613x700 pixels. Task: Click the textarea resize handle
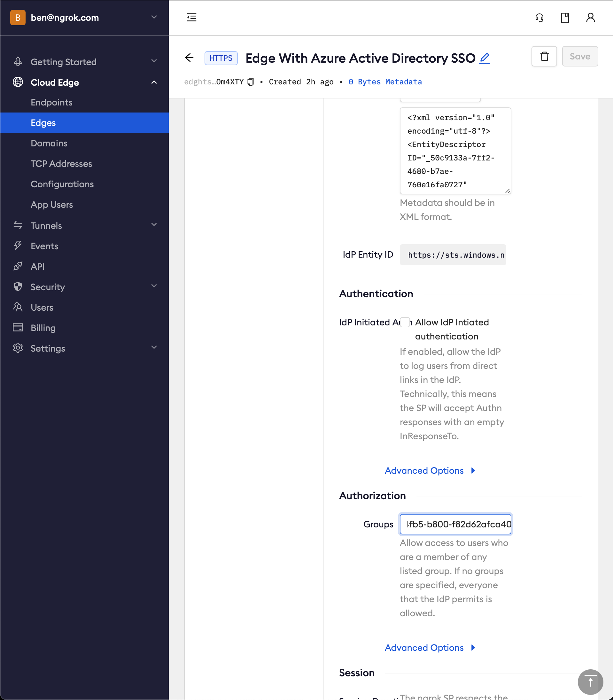point(508,191)
